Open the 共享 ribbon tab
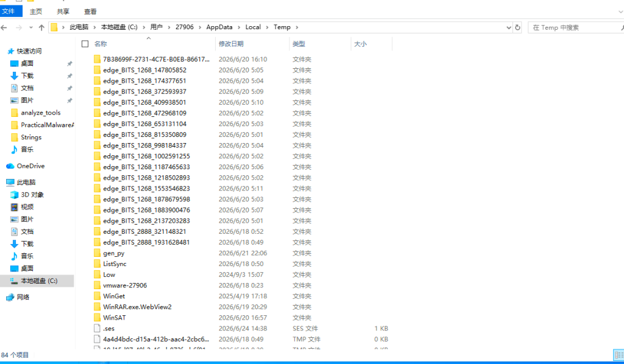This screenshot has height=364, width=624. [x=63, y=12]
